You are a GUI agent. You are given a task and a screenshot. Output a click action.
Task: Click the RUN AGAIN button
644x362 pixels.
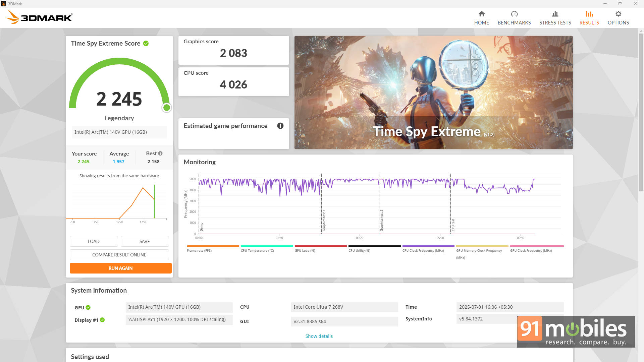pyautogui.click(x=120, y=268)
